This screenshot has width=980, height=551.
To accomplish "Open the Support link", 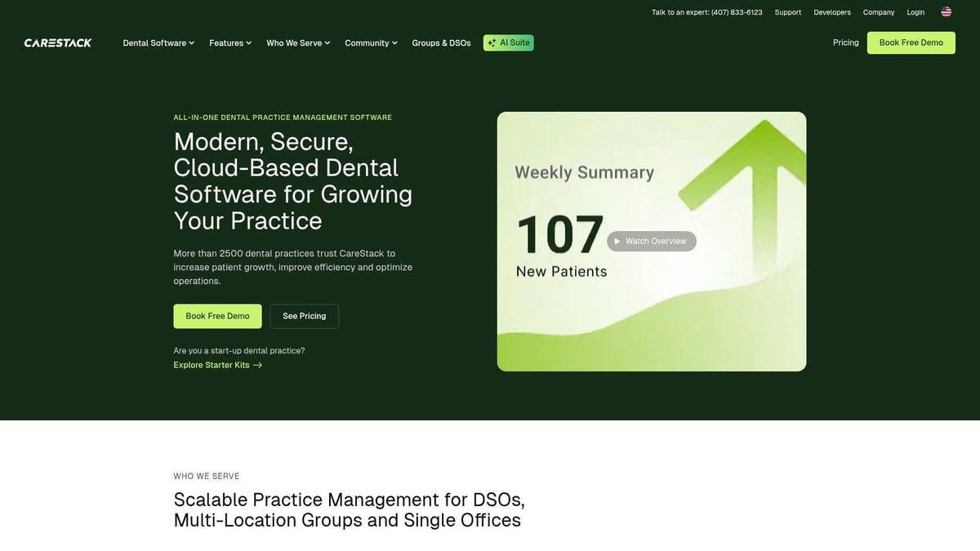I will pyautogui.click(x=787, y=12).
